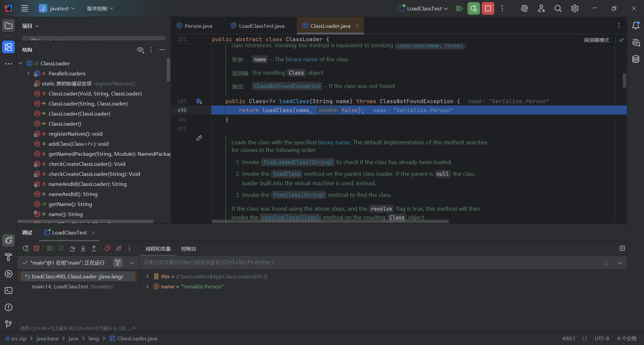Expand 'name' variable node
Viewport: 644px width, 345px height.
coord(147,286)
